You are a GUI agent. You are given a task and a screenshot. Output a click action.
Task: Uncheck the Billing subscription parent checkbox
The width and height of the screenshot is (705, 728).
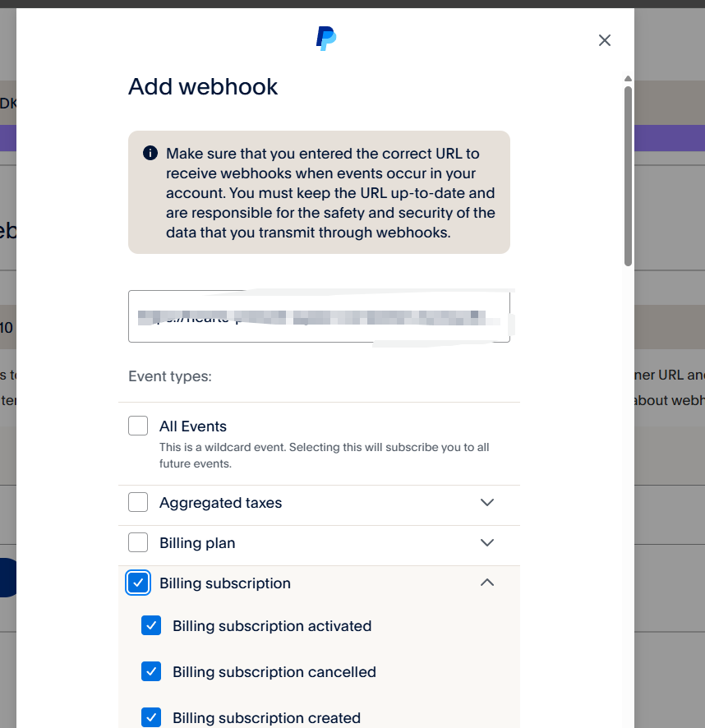(x=138, y=583)
